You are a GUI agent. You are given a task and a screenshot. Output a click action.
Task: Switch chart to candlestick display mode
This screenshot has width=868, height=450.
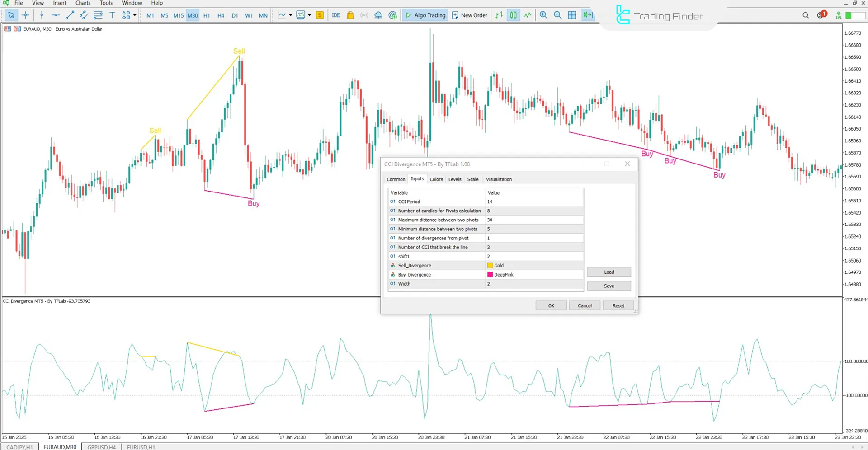(x=513, y=15)
